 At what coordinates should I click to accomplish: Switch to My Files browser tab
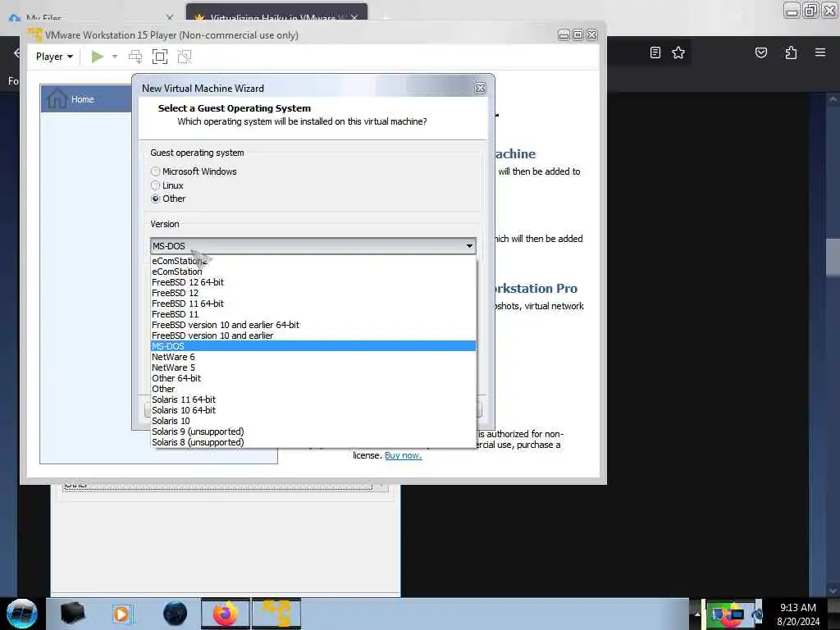pyautogui.click(x=91, y=17)
